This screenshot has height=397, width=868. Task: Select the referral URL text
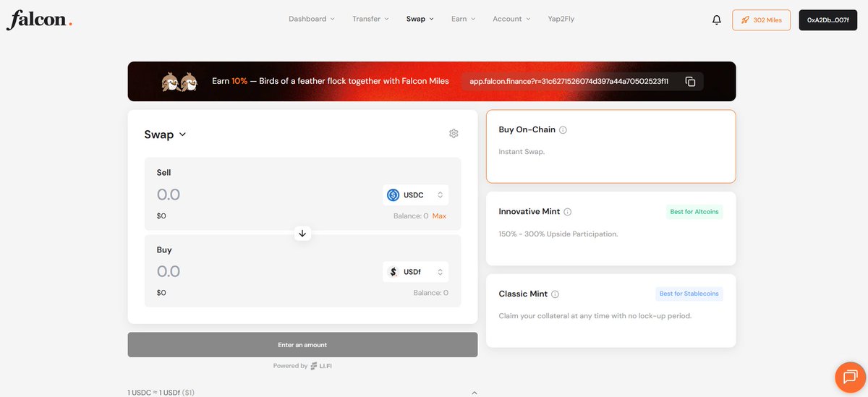click(569, 82)
